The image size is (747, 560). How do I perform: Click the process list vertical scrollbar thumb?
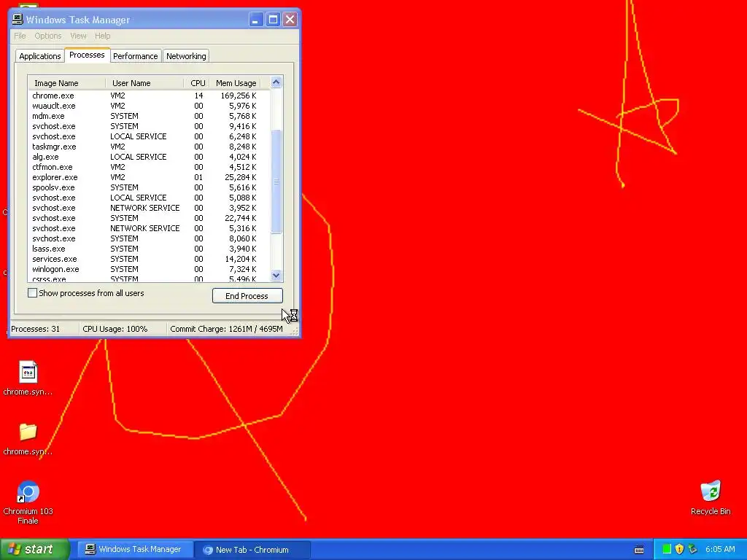tap(276, 182)
